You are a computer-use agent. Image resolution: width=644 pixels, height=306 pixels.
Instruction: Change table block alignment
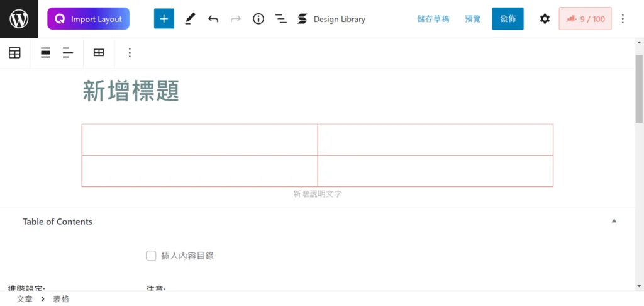(45, 53)
